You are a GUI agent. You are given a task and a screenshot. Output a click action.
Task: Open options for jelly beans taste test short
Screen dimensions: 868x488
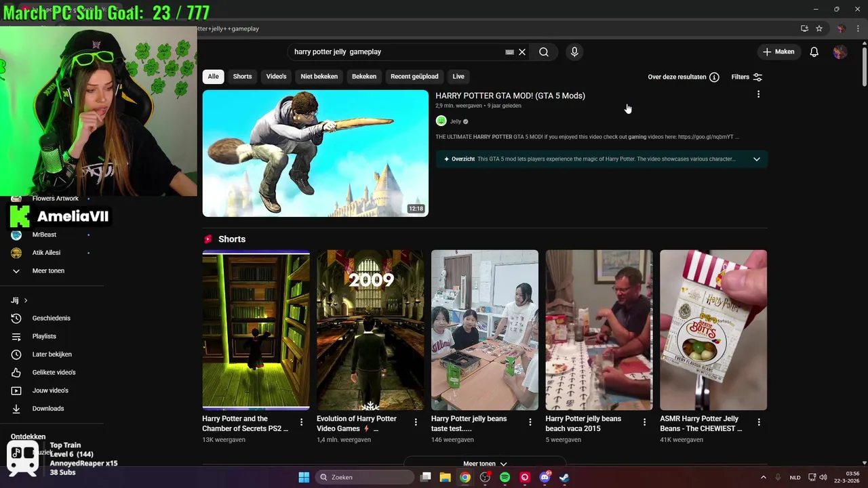pos(530,422)
